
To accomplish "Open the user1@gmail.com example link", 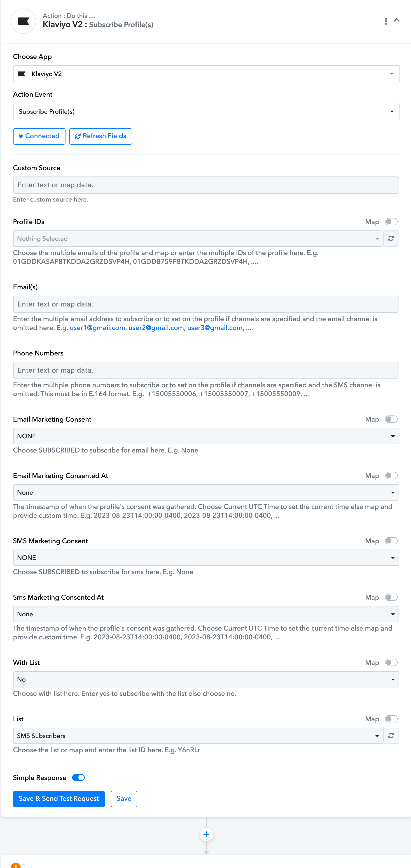I will click(x=97, y=328).
